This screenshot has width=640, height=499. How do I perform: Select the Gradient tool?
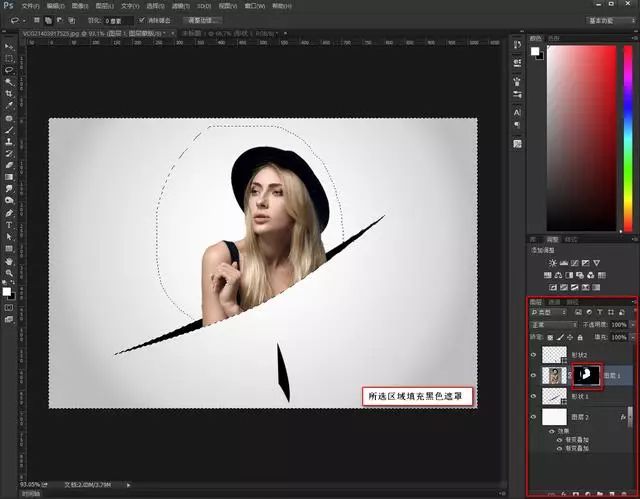tap(9, 177)
